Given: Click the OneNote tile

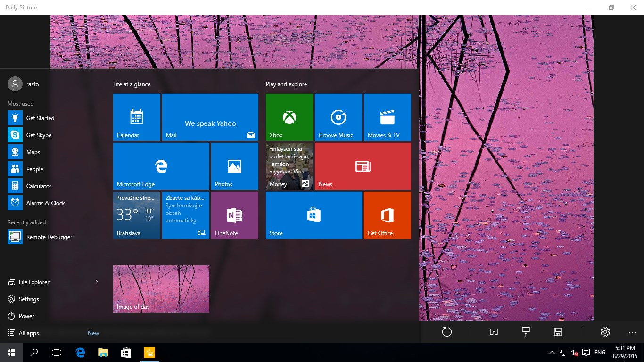Looking at the screenshot, I should [x=234, y=215].
